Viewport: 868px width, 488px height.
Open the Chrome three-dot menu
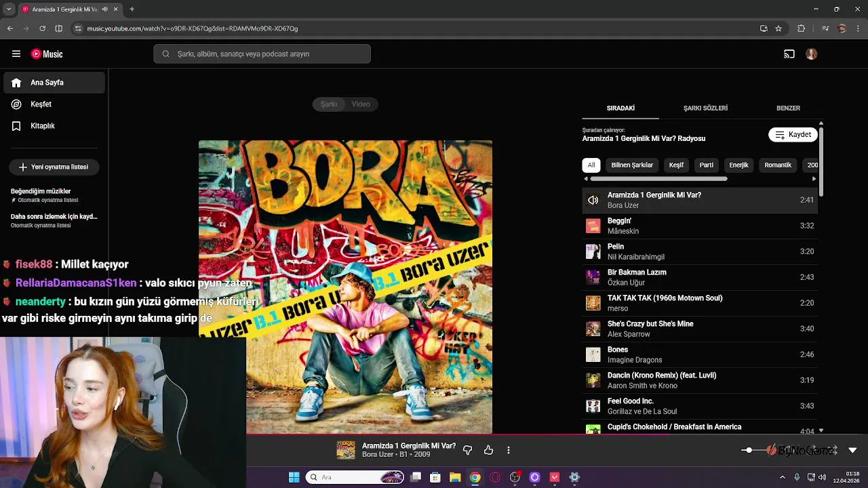858,28
